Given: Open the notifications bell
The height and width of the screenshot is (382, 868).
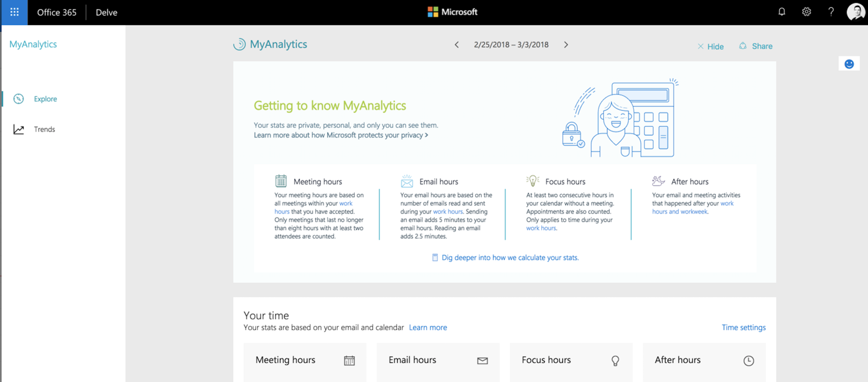Looking at the screenshot, I should pos(782,11).
